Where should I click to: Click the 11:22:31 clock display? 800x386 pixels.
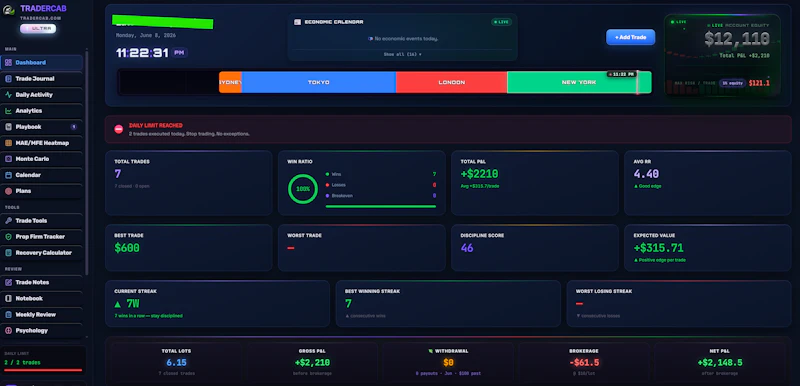click(x=142, y=53)
